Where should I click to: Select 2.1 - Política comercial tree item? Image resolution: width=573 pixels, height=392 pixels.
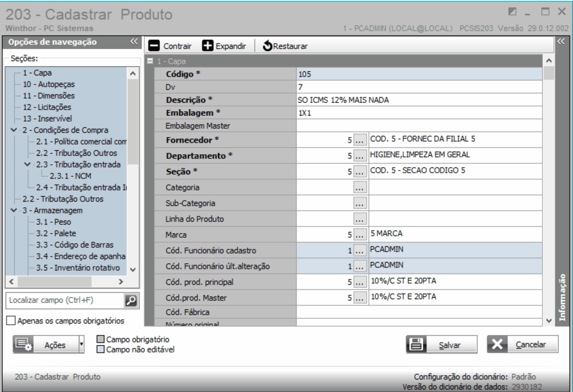[x=81, y=142]
